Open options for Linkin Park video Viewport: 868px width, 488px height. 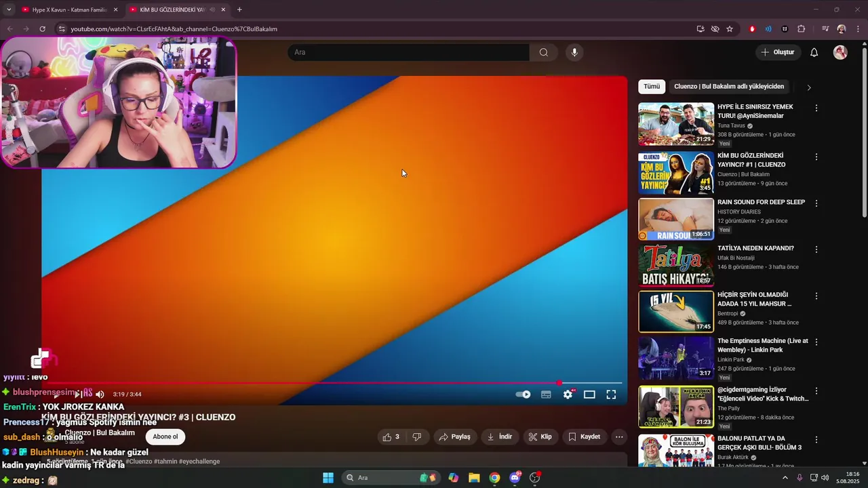point(816,342)
